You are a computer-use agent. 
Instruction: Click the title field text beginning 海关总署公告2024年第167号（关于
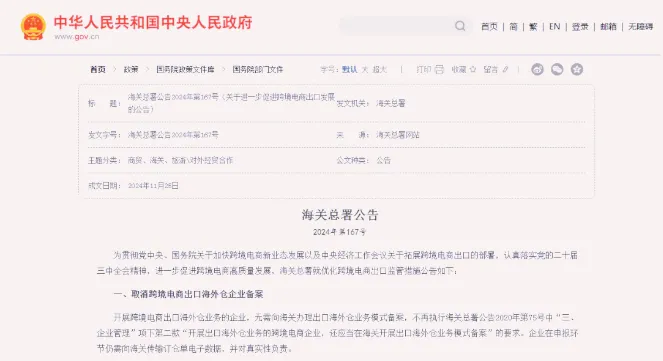pos(231,103)
